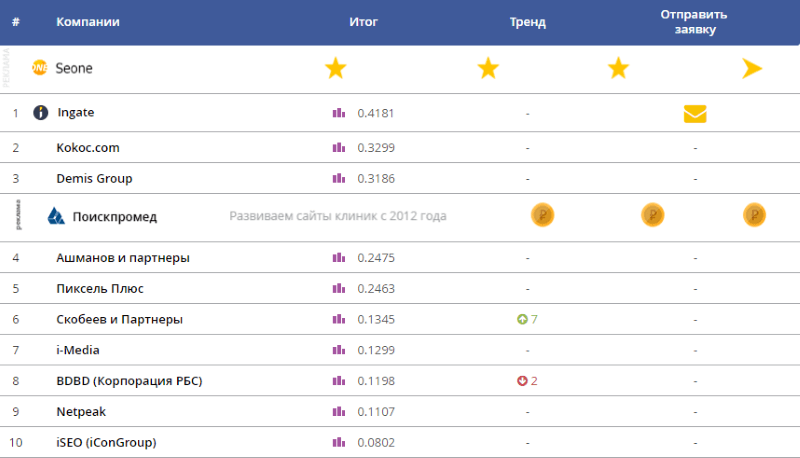Viewport: 800px width, 458px height.
Task: Click the green up trend arrow for Скобеев и Партнеры
Action: [522, 319]
